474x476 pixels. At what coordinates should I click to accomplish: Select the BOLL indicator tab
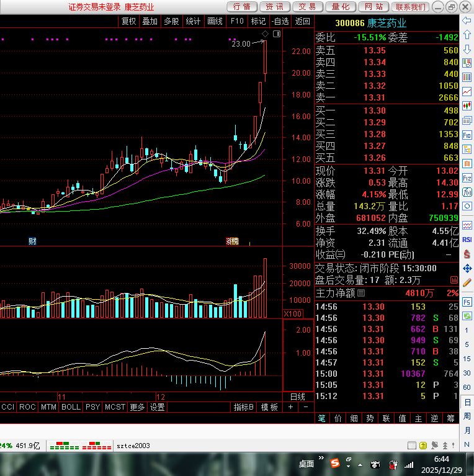tap(71, 407)
